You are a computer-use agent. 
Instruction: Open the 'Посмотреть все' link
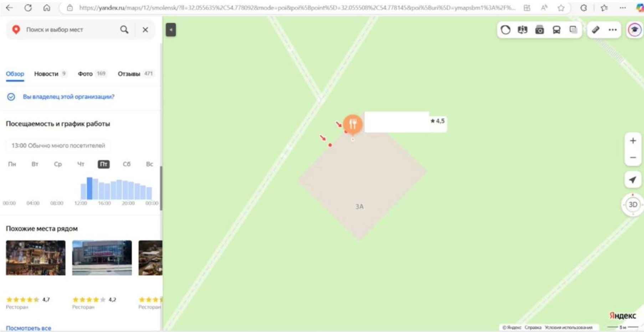point(29,328)
